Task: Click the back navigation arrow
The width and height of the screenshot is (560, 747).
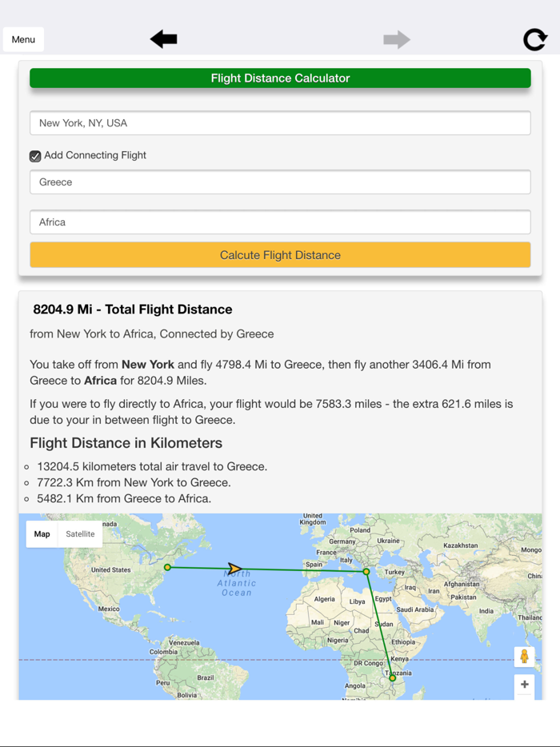Action: (162, 38)
